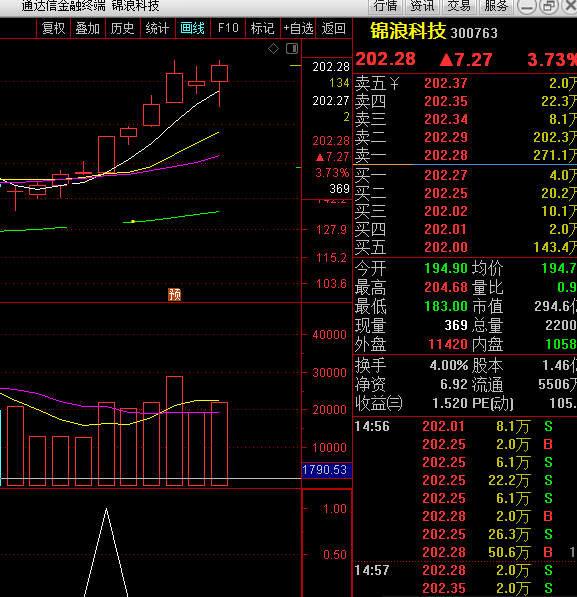This screenshot has height=597, width=577.
Task: Click the 40000 volume axis label
Action: (329, 335)
